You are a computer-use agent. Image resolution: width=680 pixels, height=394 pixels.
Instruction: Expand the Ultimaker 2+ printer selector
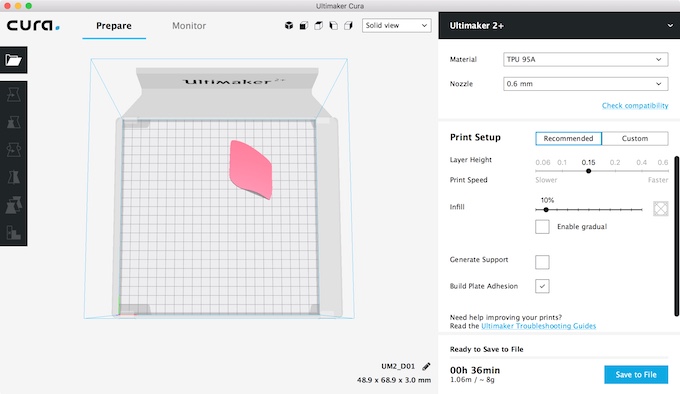[x=559, y=26]
